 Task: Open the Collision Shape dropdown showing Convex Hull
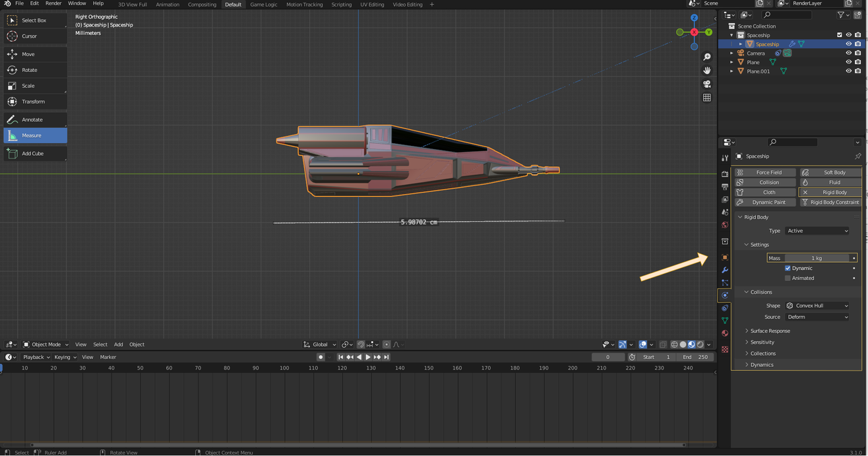pos(818,305)
